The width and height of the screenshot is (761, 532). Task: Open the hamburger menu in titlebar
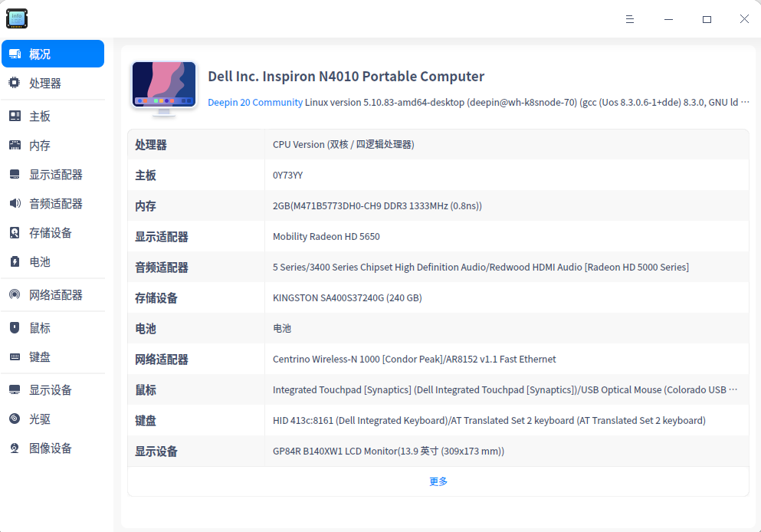629,18
